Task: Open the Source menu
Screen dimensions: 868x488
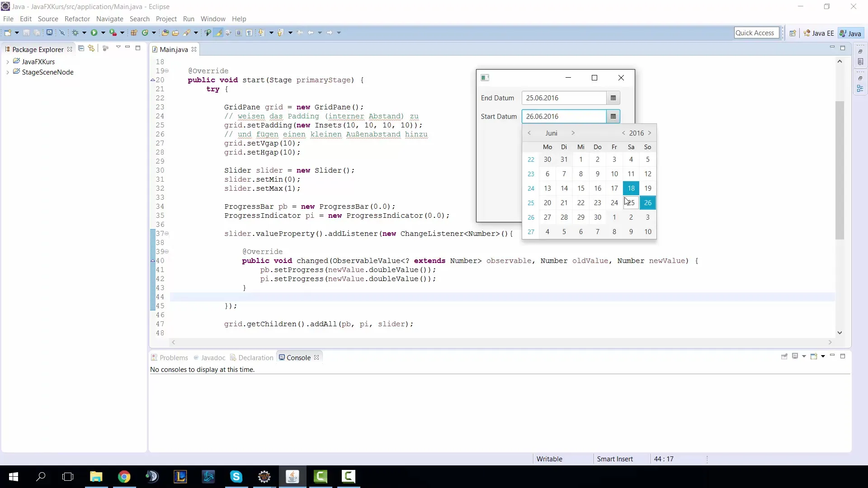Action: [x=48, y=19]
